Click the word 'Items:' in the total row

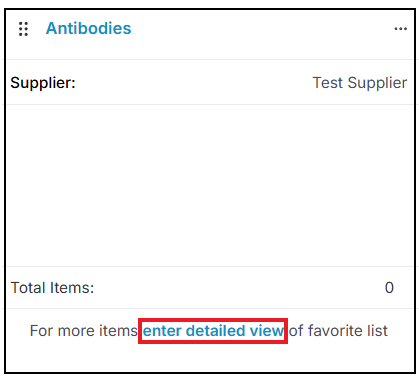[x=72, y=288]
